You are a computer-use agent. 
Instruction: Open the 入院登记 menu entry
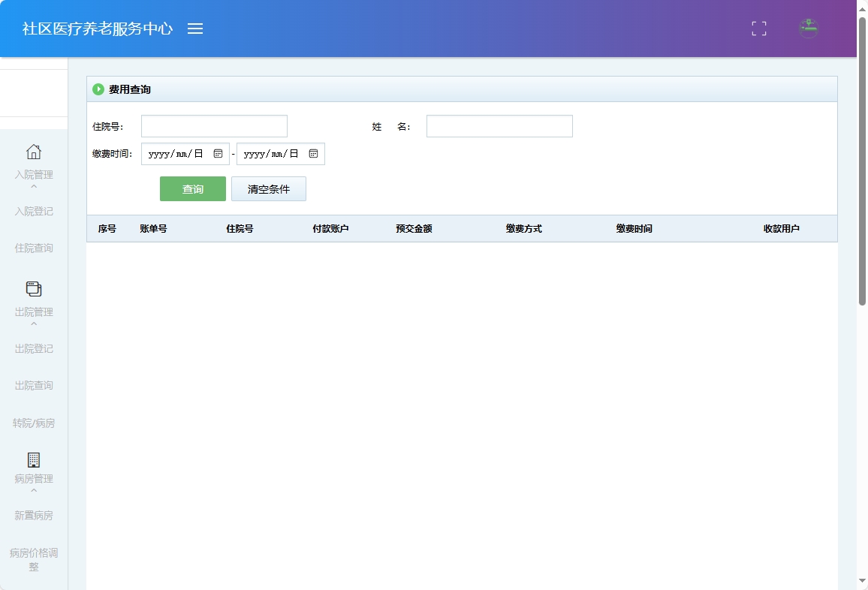point(33,211)
